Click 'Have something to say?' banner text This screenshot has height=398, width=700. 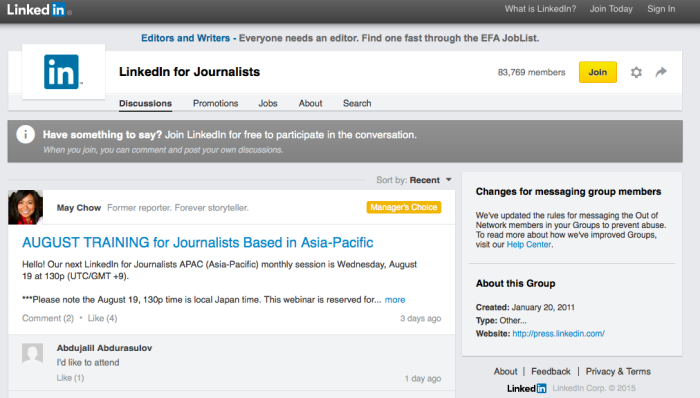click(102, 135)
